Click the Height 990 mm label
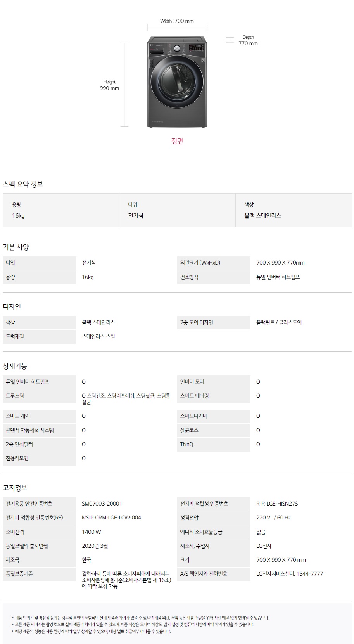The height and width of the screenshot is (644, 354). 109,85
